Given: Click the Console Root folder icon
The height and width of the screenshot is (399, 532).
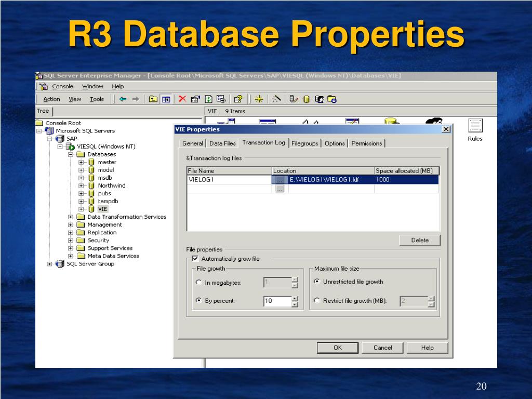Looking at the screenshot, I should click(39, 123).
